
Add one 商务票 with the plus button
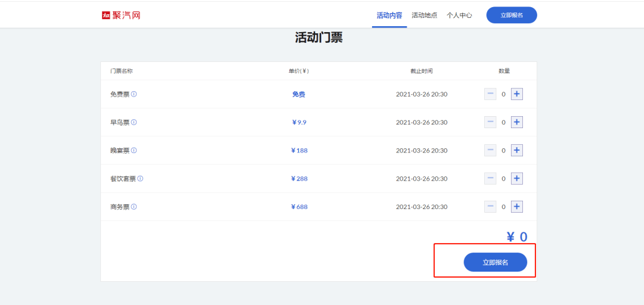point(517,207)
